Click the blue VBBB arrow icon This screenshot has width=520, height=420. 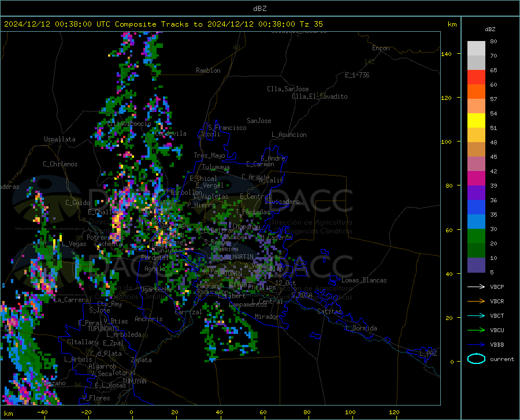pyautogui.click(x=476, y=344)
